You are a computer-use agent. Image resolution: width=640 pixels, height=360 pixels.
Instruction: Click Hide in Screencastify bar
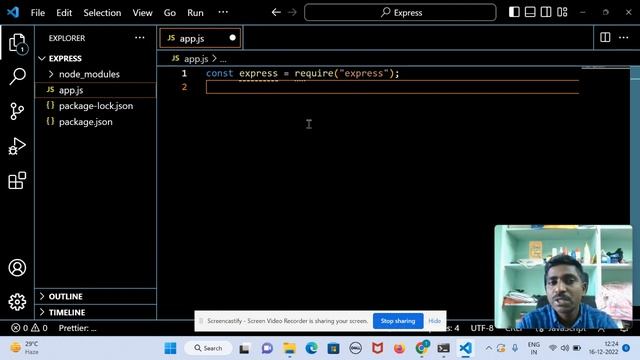click(435, 321)
